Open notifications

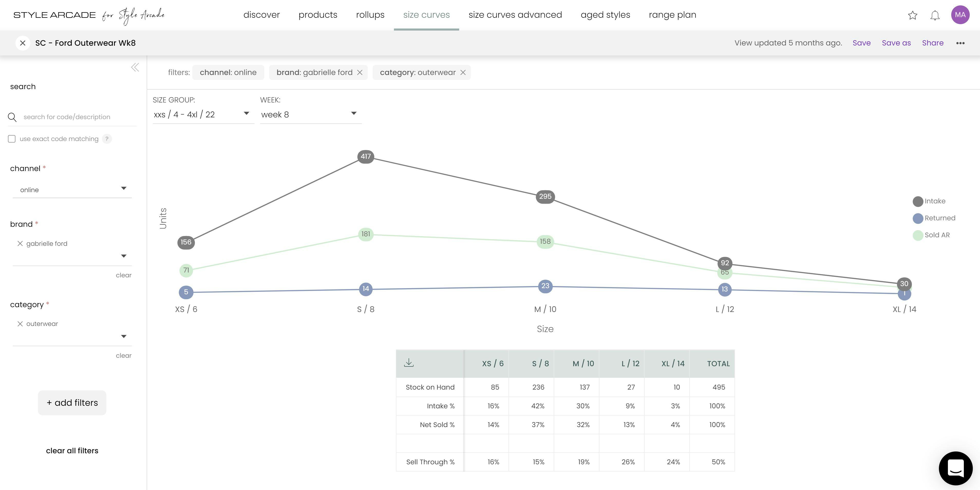coord(935,15)
